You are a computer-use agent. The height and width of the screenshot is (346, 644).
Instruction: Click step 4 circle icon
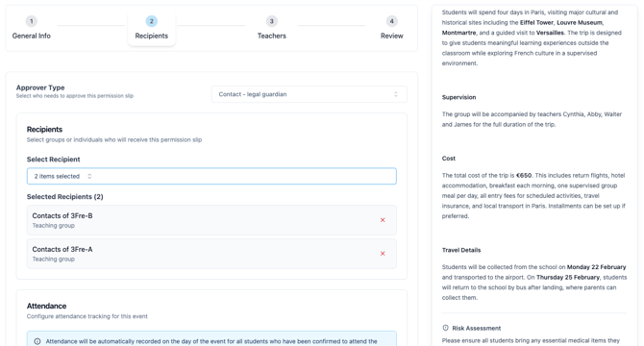coord(391,21)
